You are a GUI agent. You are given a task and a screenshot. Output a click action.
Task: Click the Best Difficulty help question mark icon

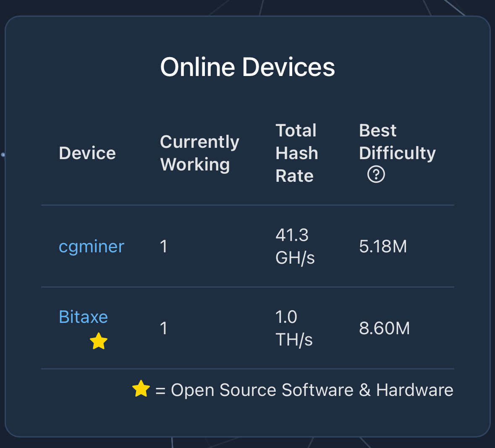[376, 174]
